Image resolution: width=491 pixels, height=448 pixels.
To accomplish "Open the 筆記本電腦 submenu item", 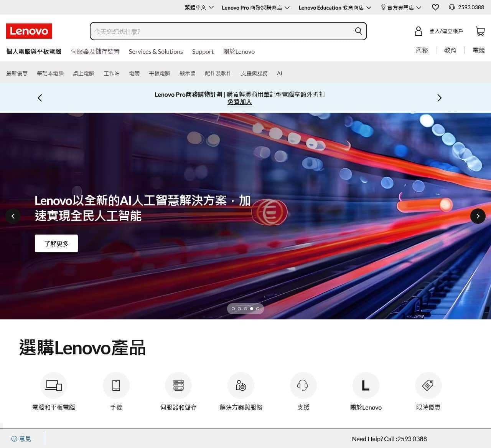I will (x=50, y=73).
